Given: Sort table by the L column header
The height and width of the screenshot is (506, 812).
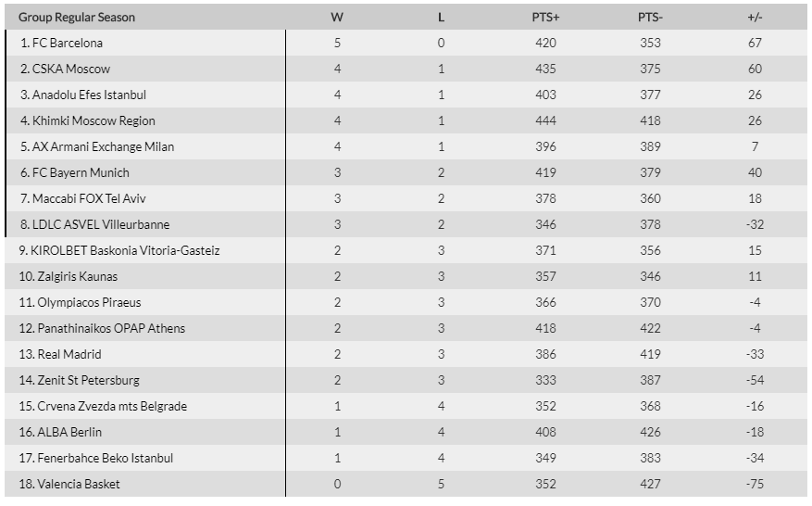Looking at the screenshot, I should pyautogui.click(x=441, y=17).
